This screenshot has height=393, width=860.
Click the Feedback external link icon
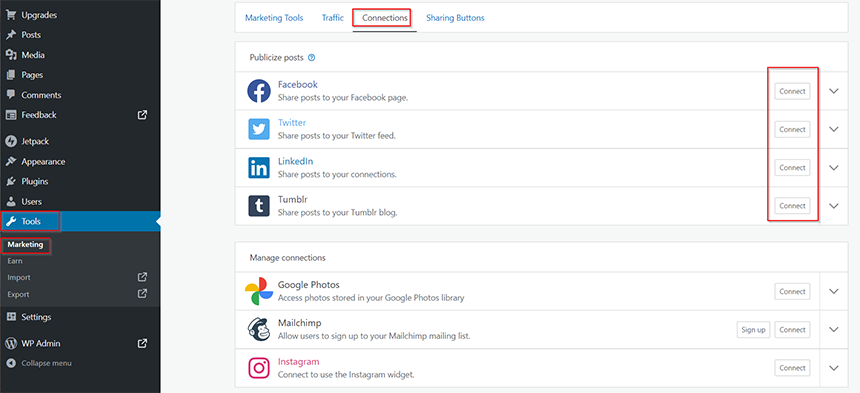[142, 115]
